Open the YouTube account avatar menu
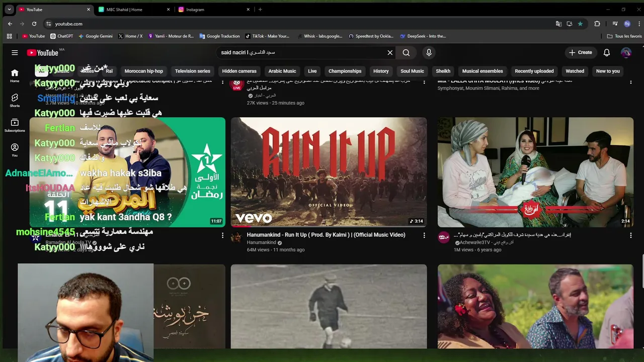Viewport: 644px width, 362px height. pyautogui.click(x=626, y=52)
